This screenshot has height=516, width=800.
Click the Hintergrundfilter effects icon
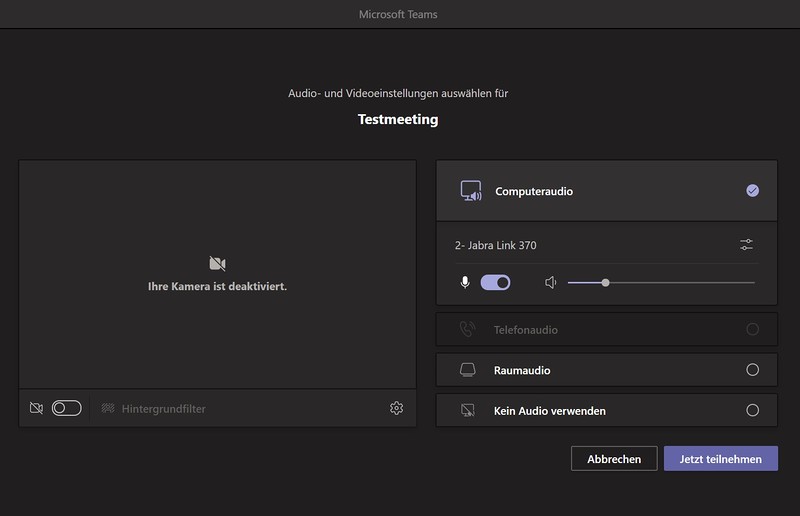[x=107, y=408]
